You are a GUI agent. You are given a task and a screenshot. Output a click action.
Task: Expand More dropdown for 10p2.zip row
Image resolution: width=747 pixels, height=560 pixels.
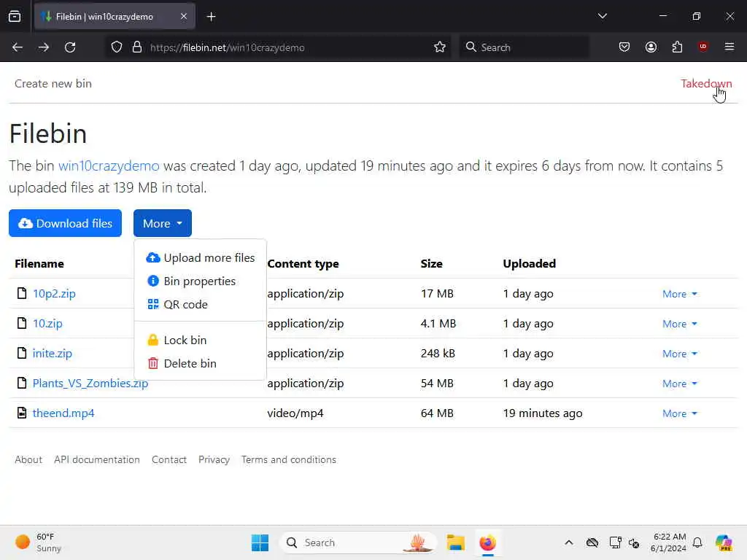680,294
